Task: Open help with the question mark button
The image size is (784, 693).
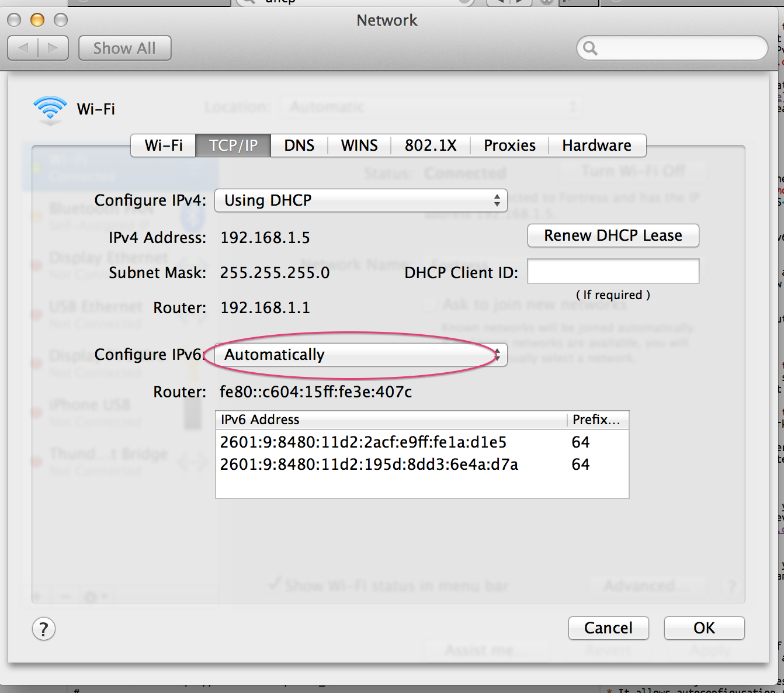Action: click(44, 629)
